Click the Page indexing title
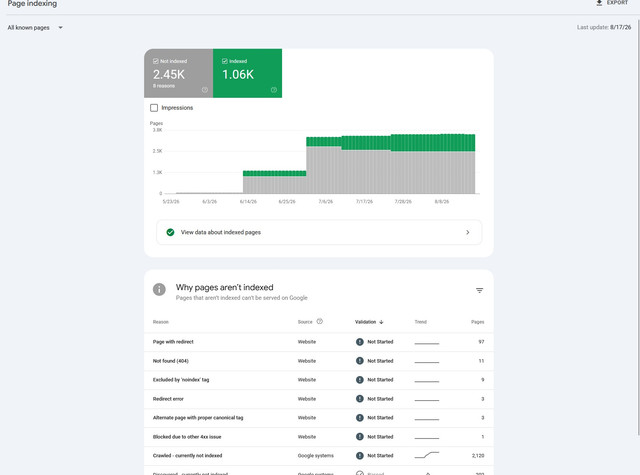This screenshot has width=640, height=475. pos(32,4)
